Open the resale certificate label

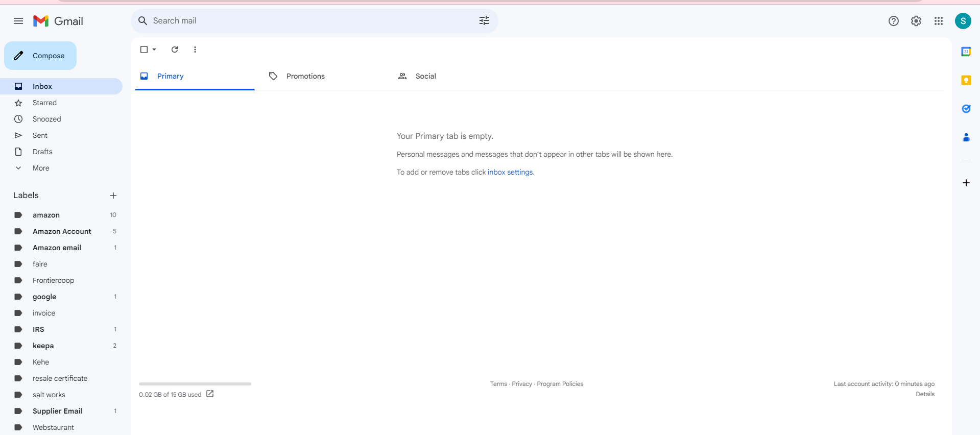pyautogui.click(x=61, y=378)
